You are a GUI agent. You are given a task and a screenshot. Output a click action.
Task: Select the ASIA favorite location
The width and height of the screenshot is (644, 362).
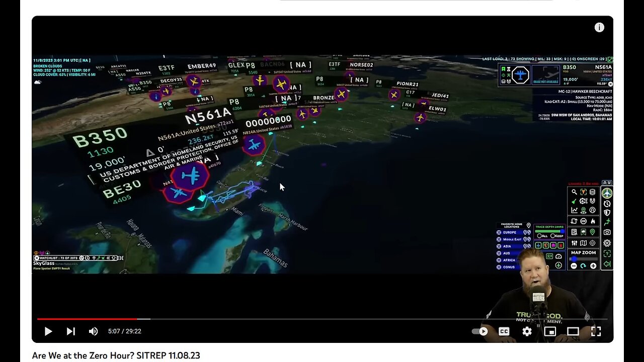click(x=507, y=246)
